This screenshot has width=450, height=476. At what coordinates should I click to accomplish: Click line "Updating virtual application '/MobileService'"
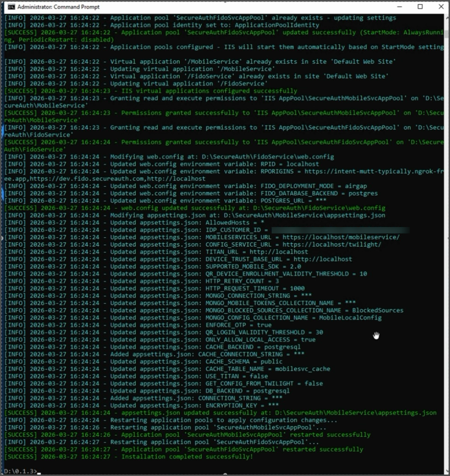pyautogui.click(x=140, y=69)
